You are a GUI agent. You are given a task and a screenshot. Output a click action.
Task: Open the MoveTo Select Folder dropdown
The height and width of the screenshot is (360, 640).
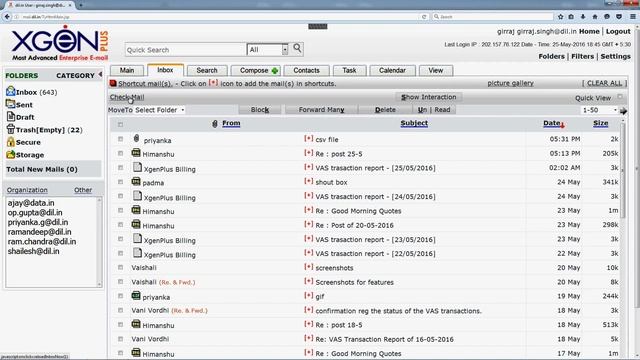click(x=146, y=110)
